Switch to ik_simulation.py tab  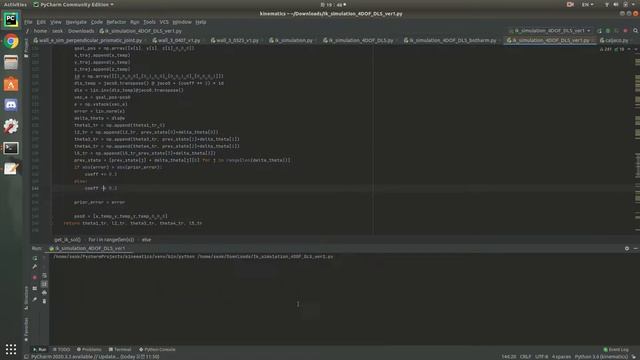(291, 40)
